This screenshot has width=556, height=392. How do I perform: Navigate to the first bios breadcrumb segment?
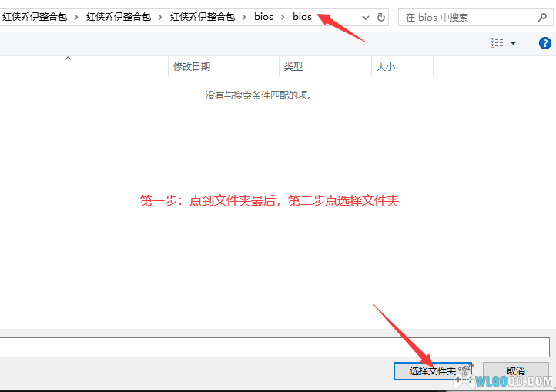click(x=263, y=17)
